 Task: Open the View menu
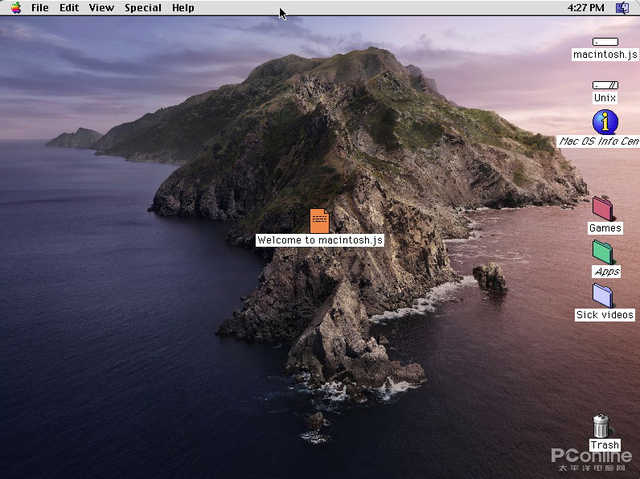click(101, 8)
